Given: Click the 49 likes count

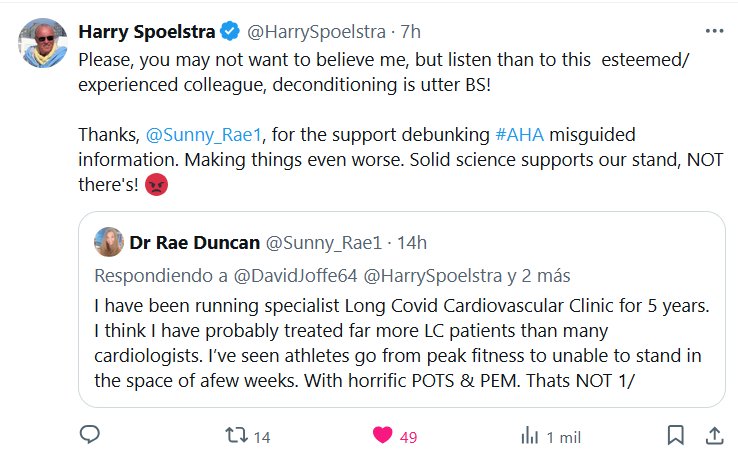Looking at the screenshot, I should tap(408, 436).
